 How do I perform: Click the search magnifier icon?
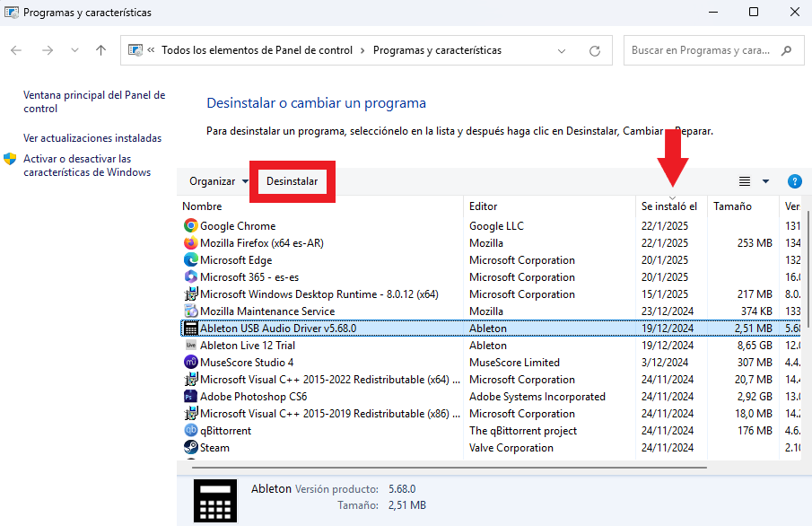tap(787, 50)
